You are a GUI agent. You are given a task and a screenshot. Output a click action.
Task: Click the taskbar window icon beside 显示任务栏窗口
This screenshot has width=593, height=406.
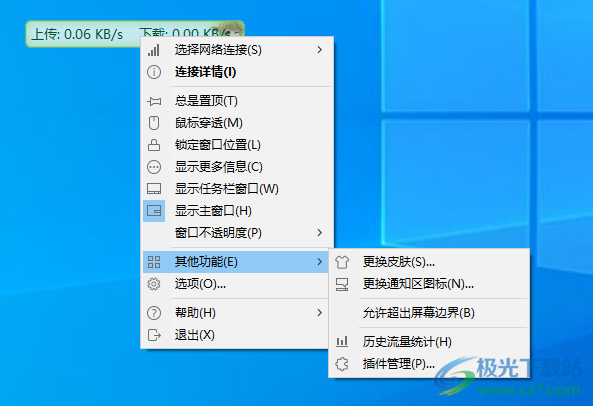(154, 189)
